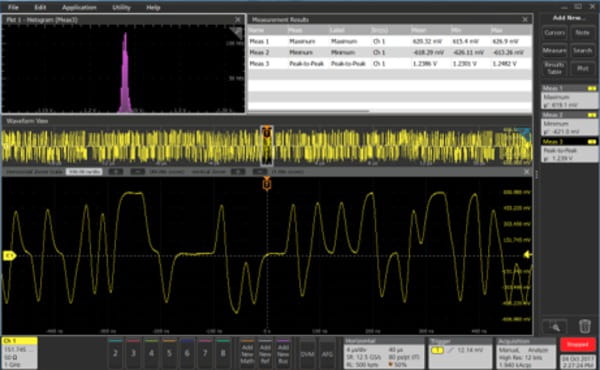Image resolution: width=600 pixels, height=370 pixels.
Task: Click the Meas 3 Peak-to-Peak badge
Action: [569, 150]
